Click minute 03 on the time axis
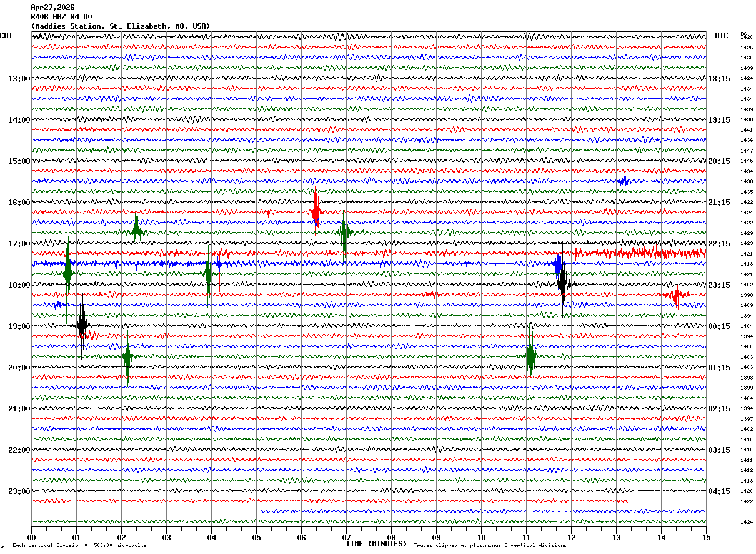 click(166, 537)
